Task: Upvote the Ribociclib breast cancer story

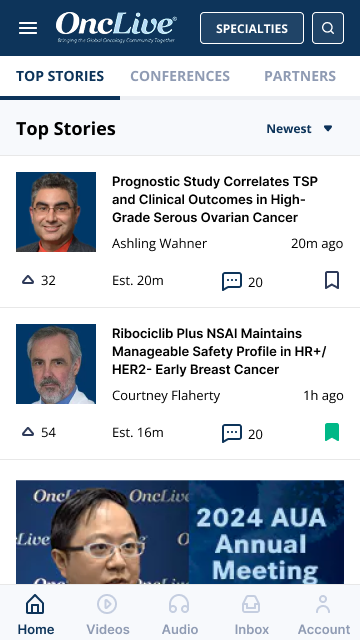Action: [x=28, y=432]
